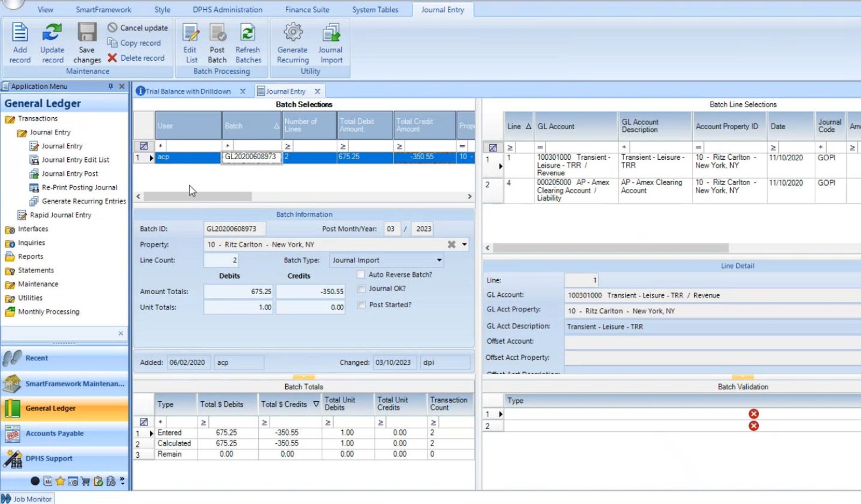Open the Batch Type dropdown
The image size is (861, 504).
439,260
